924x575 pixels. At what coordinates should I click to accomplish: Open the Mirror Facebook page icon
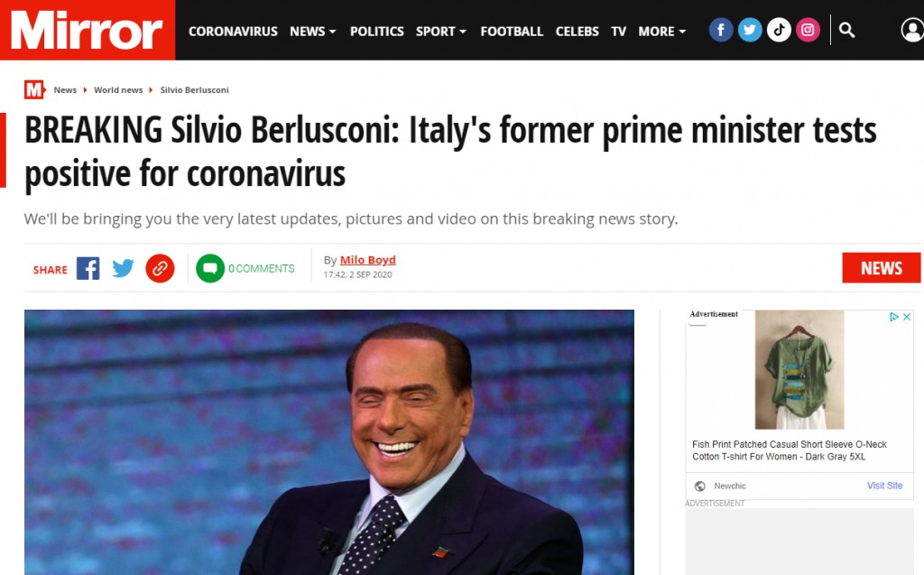721,30
